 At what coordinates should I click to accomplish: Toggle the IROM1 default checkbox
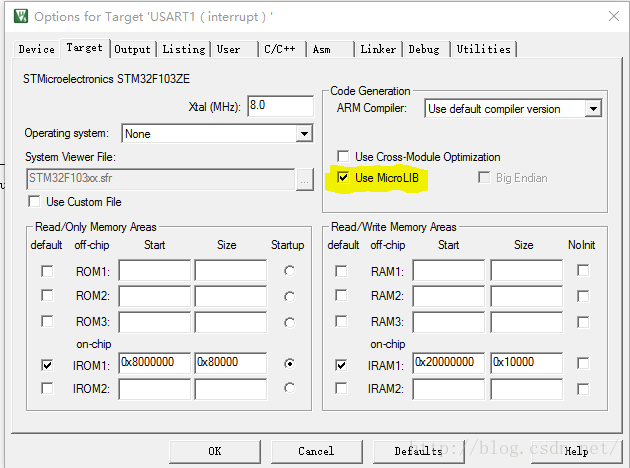[47, 365]
